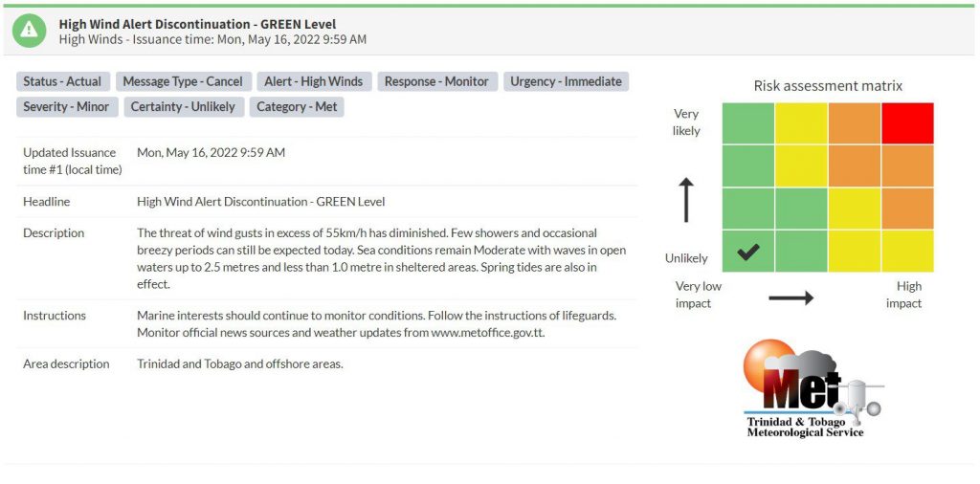Click the top-row orange cell left of red
Image resolution: width=980 pixels, height=484 pixels.
855,123
